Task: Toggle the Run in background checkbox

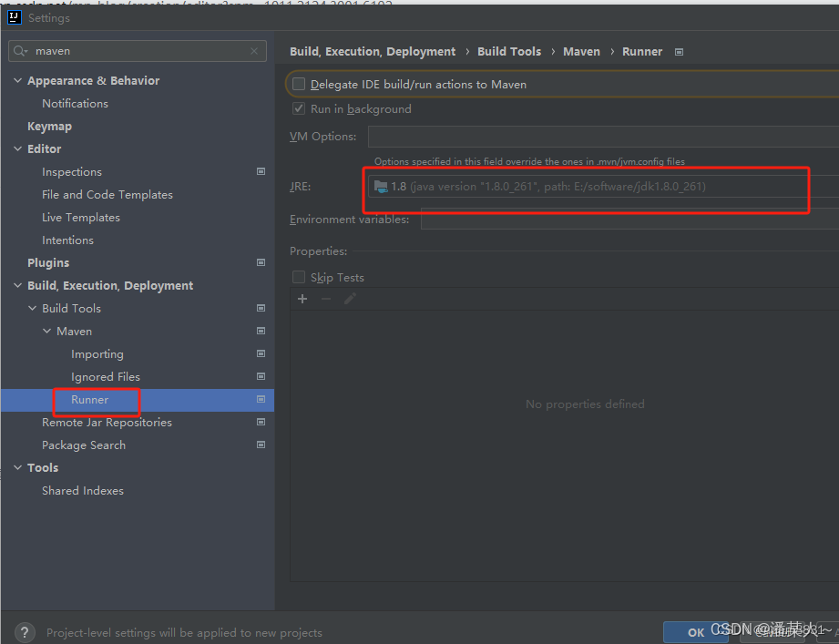Action: click(299, 108)
